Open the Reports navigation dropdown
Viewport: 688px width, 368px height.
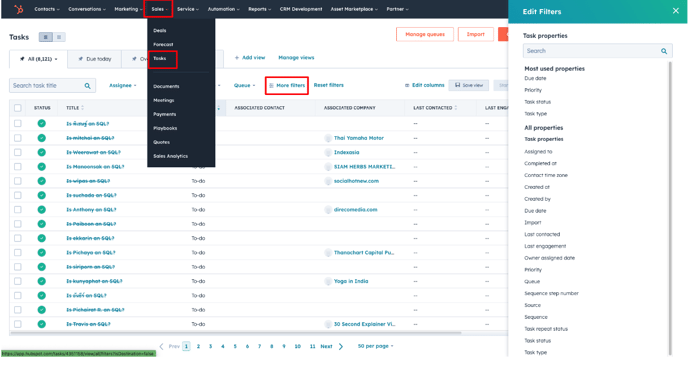tap(259, 9)
